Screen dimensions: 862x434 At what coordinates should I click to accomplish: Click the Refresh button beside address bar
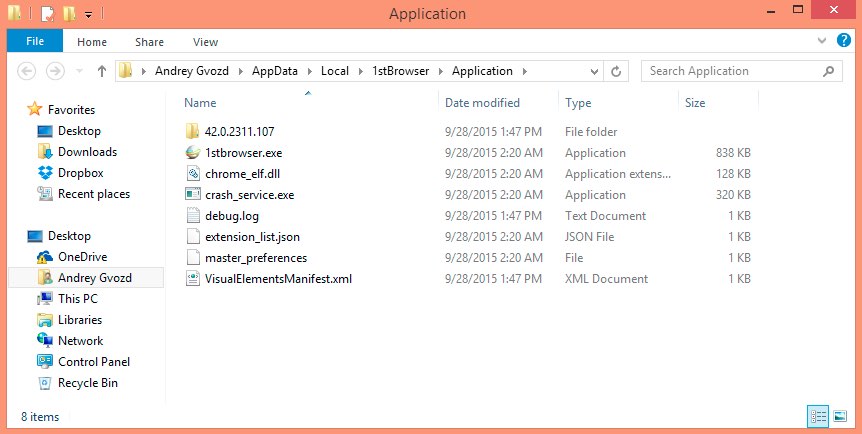point(616,71)
